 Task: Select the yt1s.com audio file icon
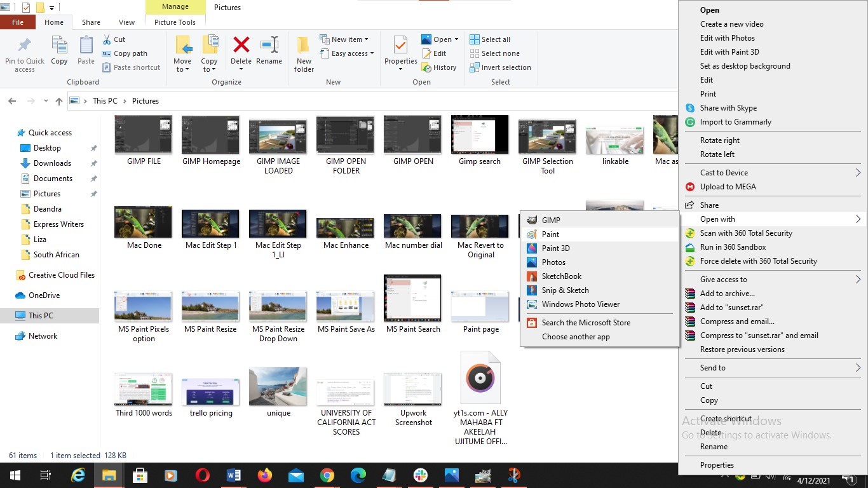tap(480, 378)
